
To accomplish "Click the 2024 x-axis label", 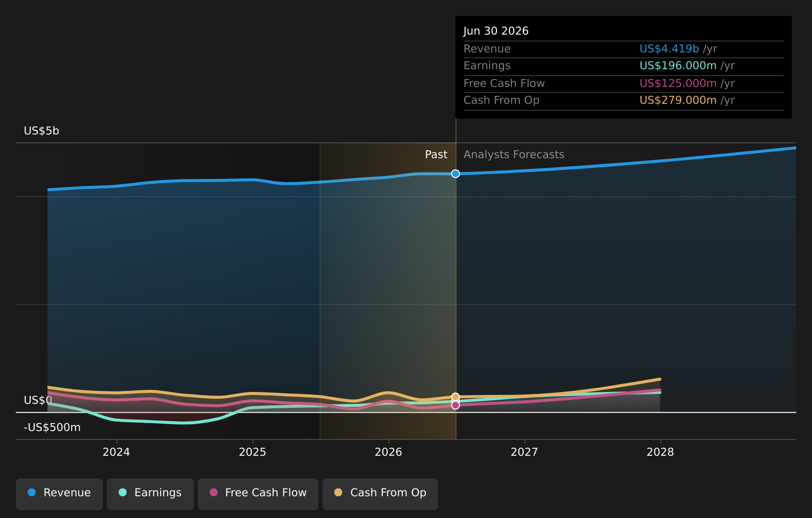I will tap(116, 452).
